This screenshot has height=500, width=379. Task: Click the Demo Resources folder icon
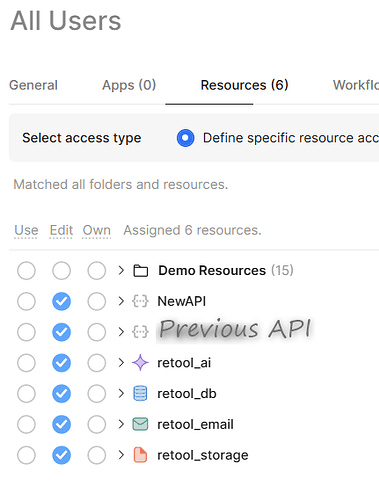click(x=141, y=271)
